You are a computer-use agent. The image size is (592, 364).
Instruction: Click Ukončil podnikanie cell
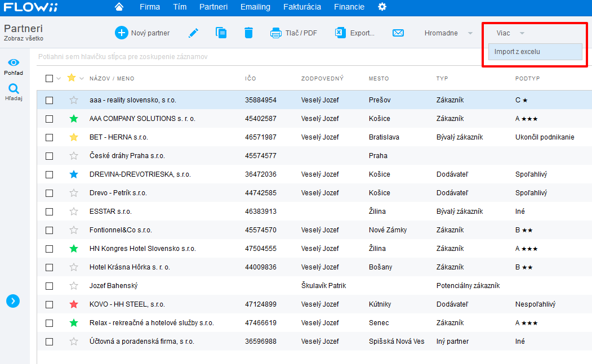545,137
